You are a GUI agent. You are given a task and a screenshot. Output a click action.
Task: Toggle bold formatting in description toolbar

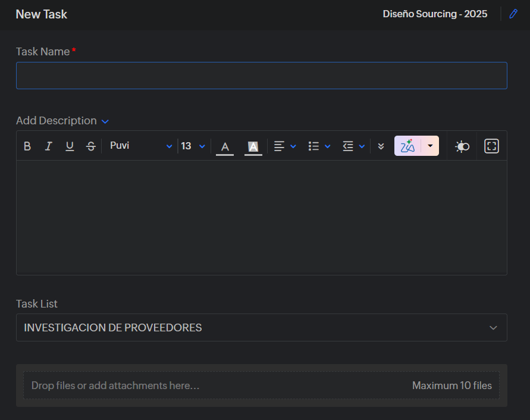point(27,146)
